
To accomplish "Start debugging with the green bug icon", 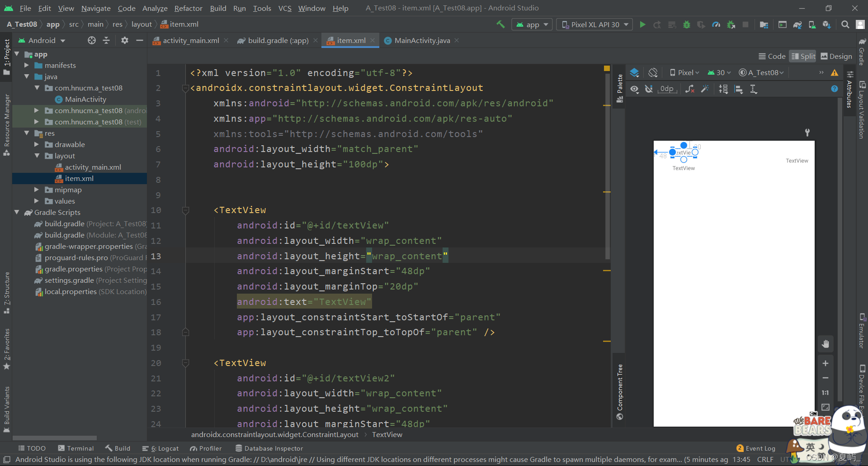I will [687, 24].
